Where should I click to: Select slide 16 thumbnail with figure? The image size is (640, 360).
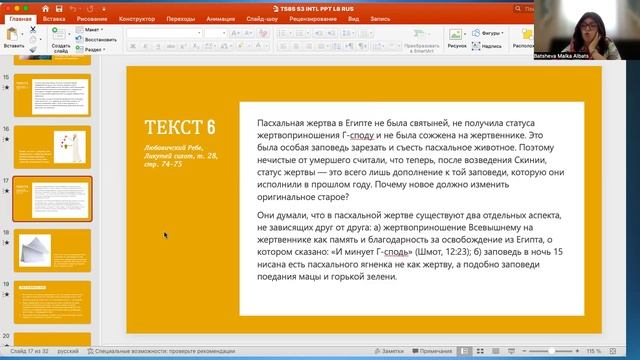[52, 147]
